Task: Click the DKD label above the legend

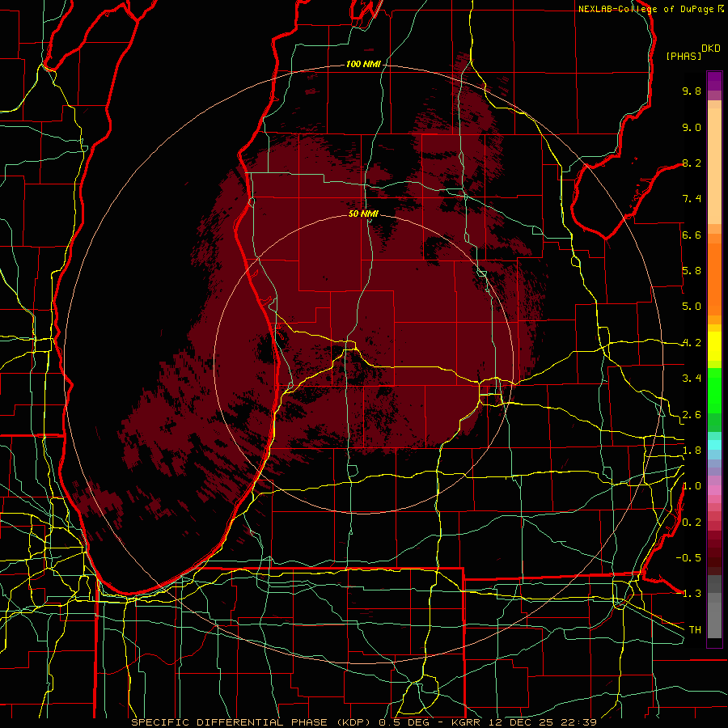Action: coord(710,49)
